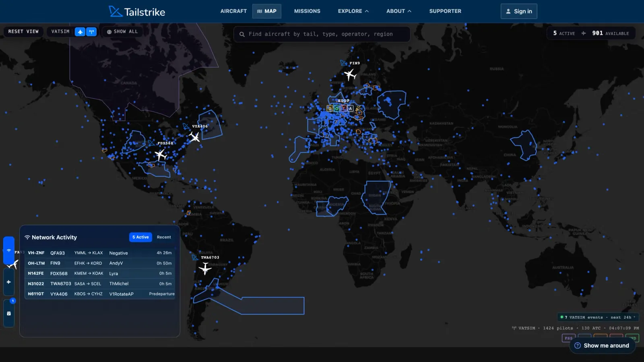
Task: Click the 5 Active counter
Action: click(564, 33)
